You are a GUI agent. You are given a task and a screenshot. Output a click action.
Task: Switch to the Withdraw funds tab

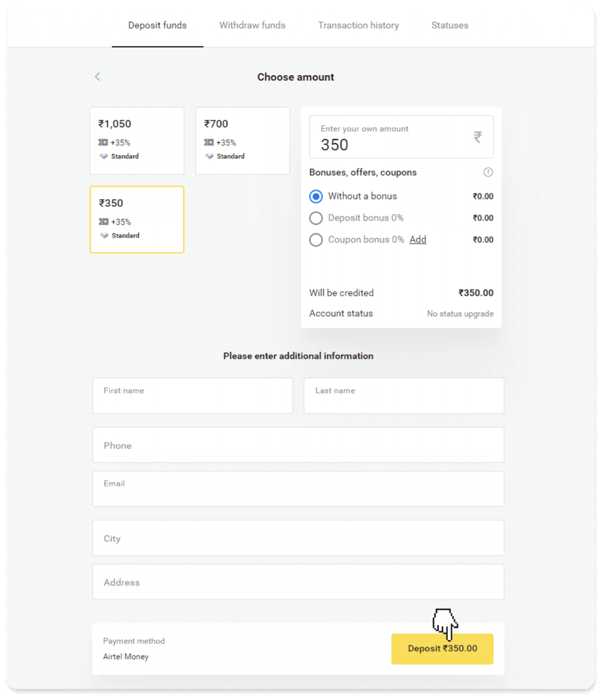(x=252, y=25)
